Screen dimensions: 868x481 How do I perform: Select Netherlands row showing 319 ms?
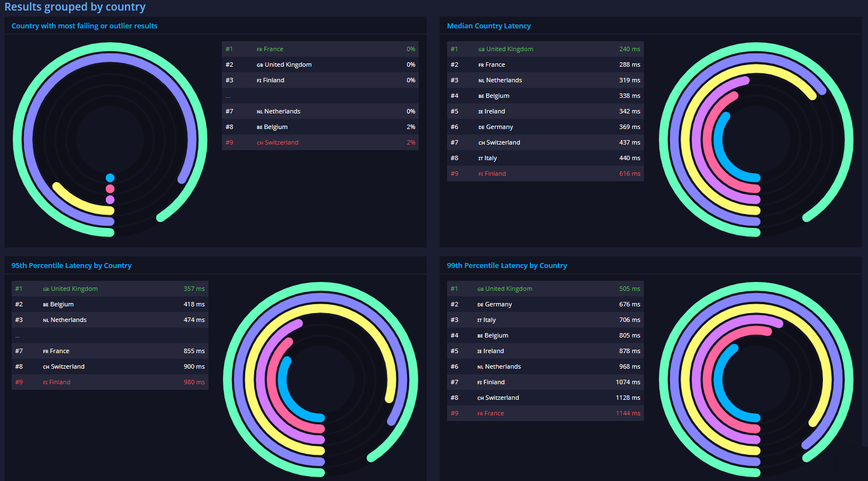pyautogui.click(x=545, y=80)
